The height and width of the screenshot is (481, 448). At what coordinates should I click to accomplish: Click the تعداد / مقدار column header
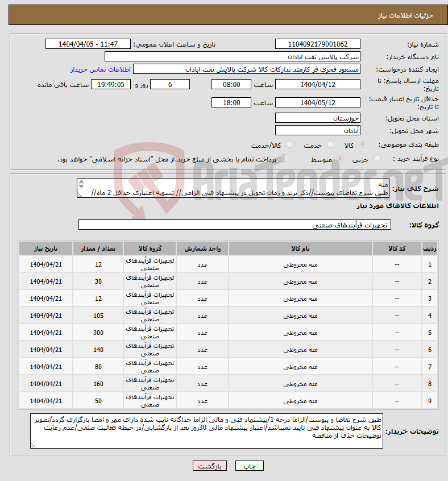pyautogui.click(x=98, y=248)
